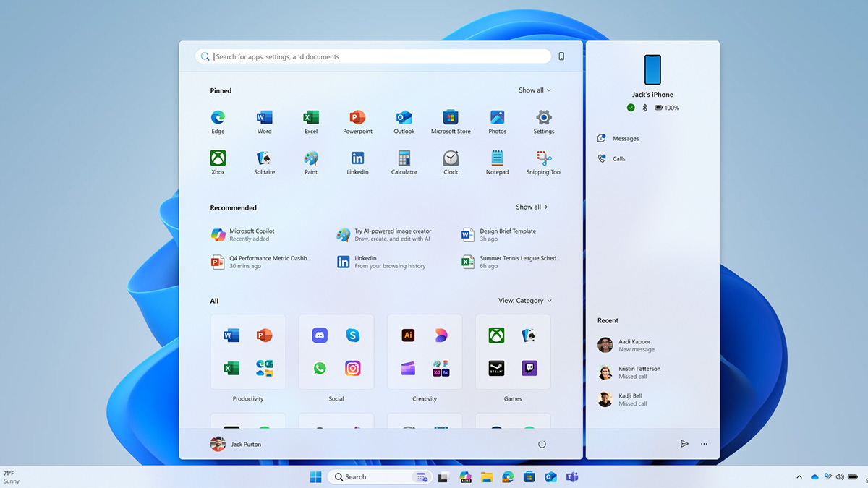This screenshot has height=488, width=868.
Task: Open Microsoft Copilot recommended item
Action: 243,235
